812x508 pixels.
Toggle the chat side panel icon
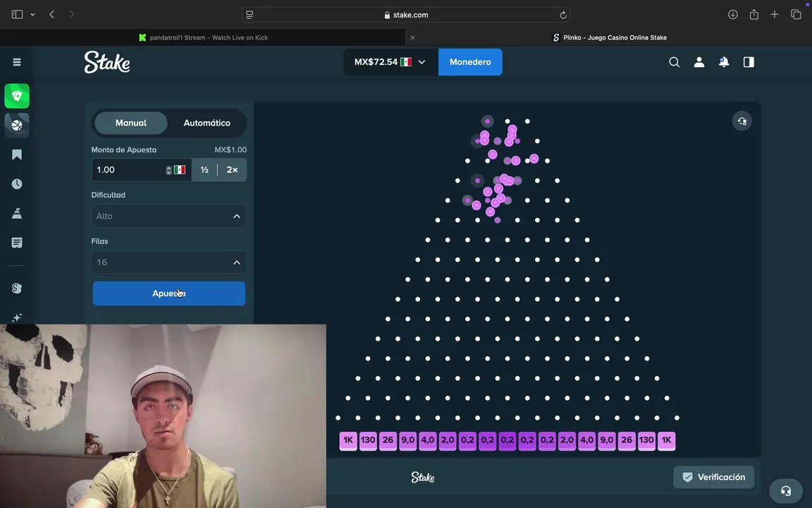coord(749,62)
